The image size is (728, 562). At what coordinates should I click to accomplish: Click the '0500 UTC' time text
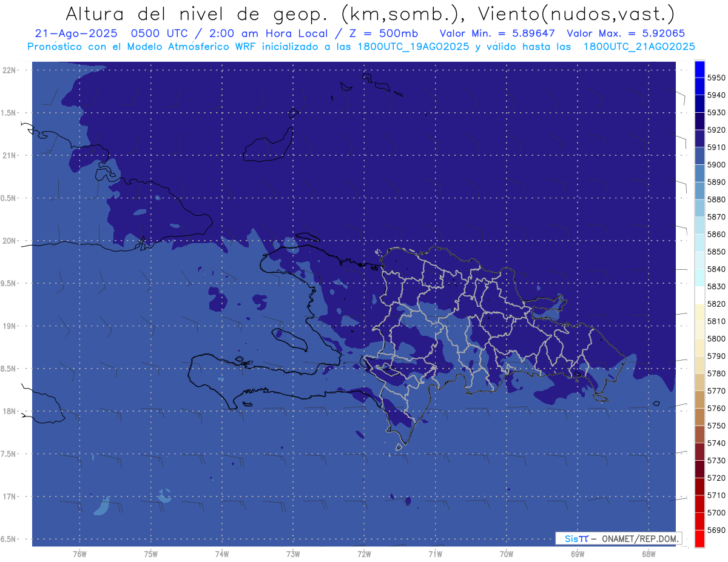tap(159, 33)
